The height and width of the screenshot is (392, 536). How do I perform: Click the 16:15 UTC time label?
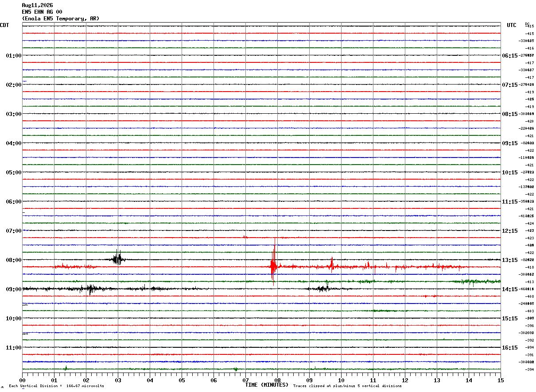[509, 348]
